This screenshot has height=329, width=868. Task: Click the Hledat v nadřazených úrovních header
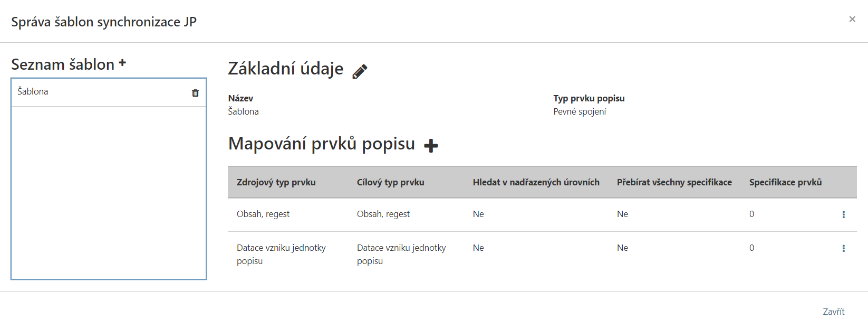[536, 182]
